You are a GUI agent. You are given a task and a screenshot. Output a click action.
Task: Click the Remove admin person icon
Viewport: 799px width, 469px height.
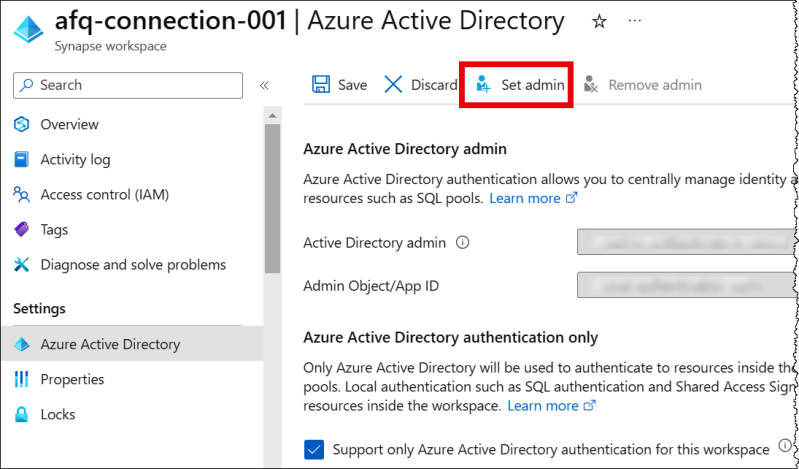591,85
